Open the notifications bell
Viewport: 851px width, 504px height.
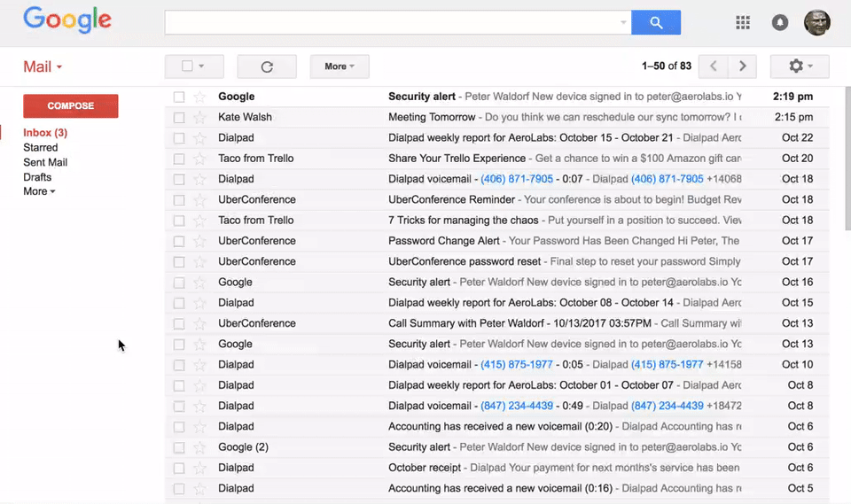(780, 22)
